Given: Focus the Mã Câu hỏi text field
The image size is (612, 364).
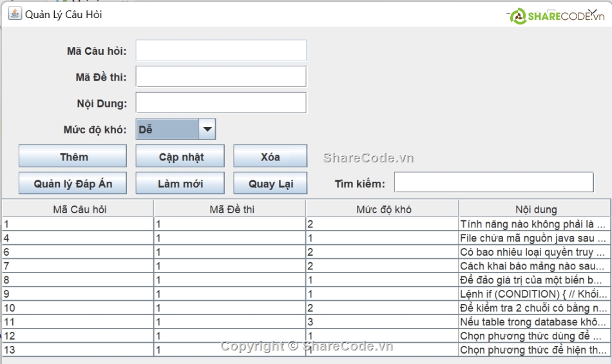Looking at the screenshot, I should pyautogui.click(x=221, y=51).
